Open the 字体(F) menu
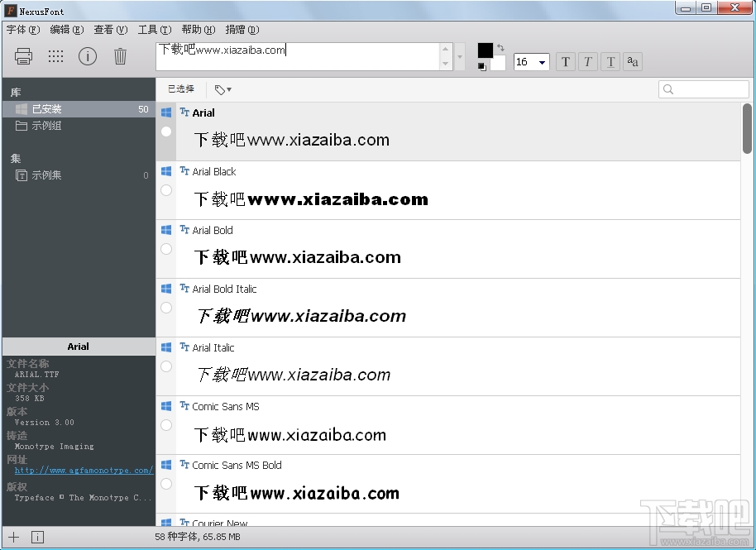 (23, 30)
